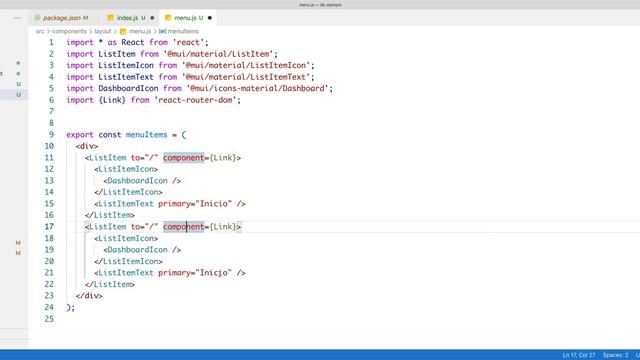Click '@mui/icons-material/Dashboard' path on line 5
640x360 pixels.
pyautogui.click(x=258, y=89)
